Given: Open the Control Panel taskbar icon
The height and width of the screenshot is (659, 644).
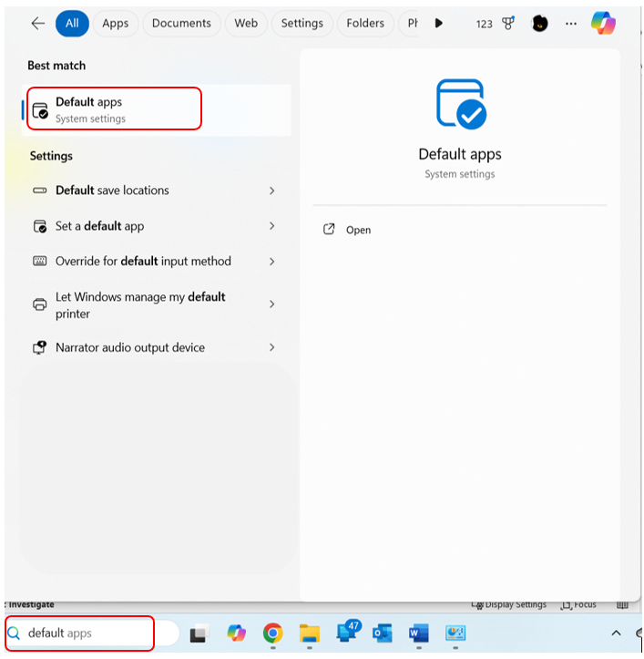Looking at the screenshot, I should 455,633.
